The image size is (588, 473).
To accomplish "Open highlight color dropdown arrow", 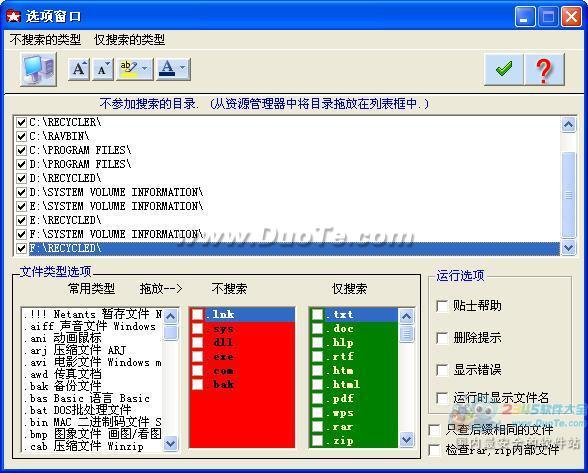I will 145,69.
